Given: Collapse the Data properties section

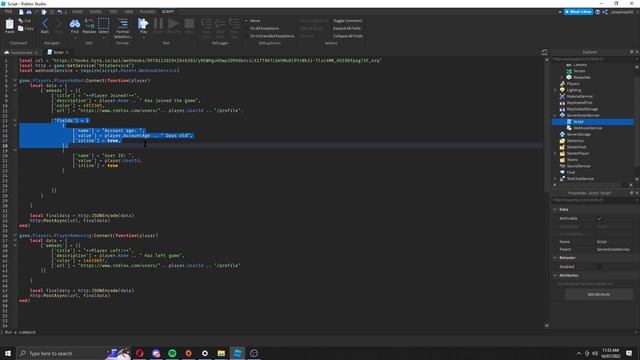Looking at the screenshot, I should (555, 209).
